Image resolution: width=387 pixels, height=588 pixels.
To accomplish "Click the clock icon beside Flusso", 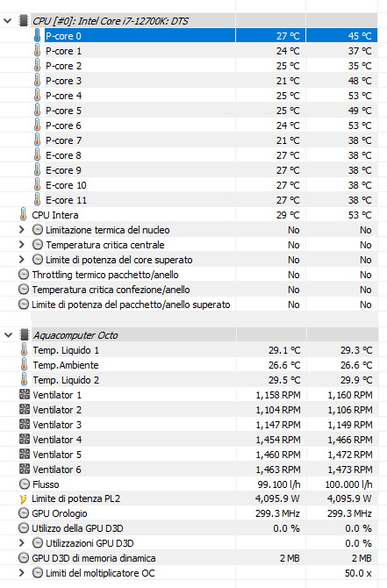I will pos(24,484).
